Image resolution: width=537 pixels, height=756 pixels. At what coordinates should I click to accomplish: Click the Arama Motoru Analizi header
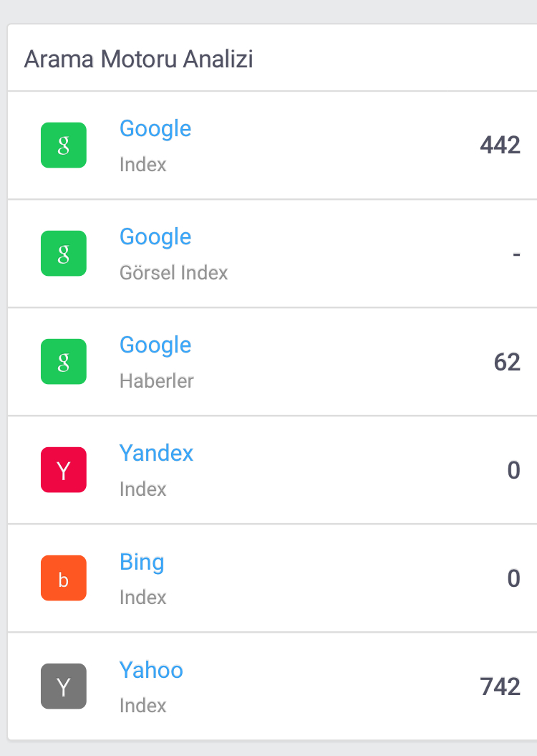(139, 59)
